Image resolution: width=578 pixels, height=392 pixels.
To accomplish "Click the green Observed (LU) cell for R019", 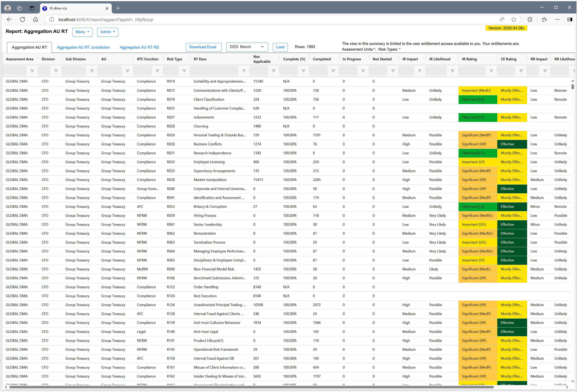I will [x=477, y=100].
